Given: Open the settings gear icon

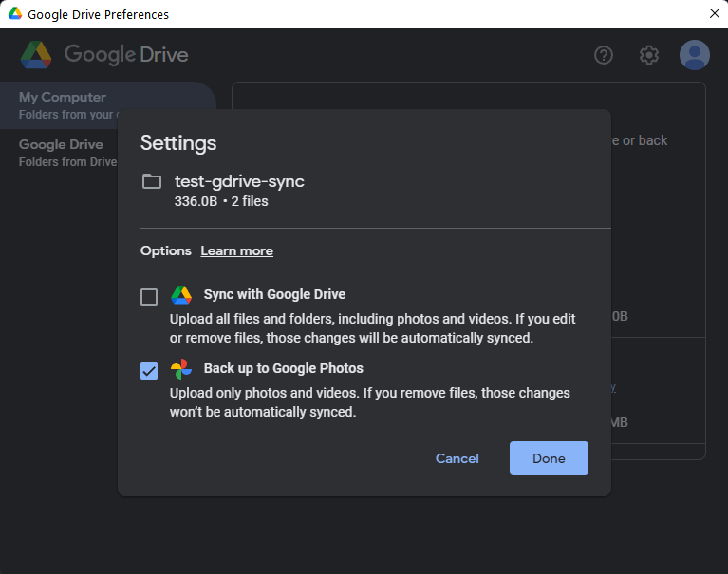Looking at the screenshot, I should [648, 55].
